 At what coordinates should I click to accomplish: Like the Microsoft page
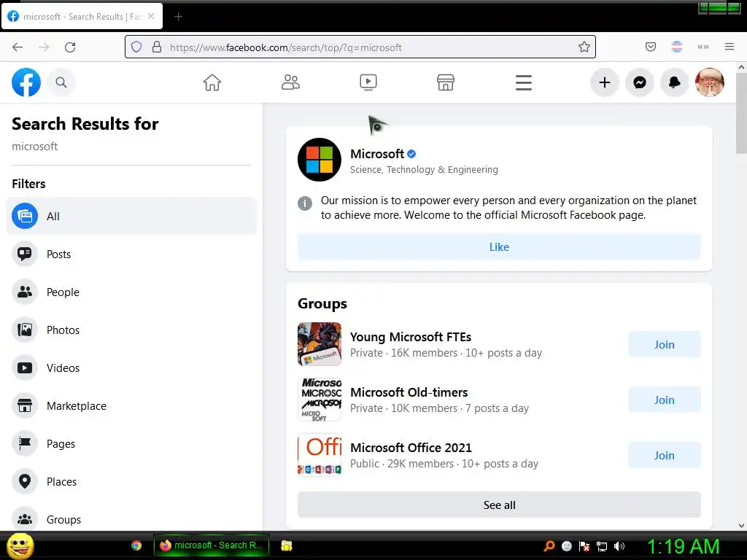point(499,246)
